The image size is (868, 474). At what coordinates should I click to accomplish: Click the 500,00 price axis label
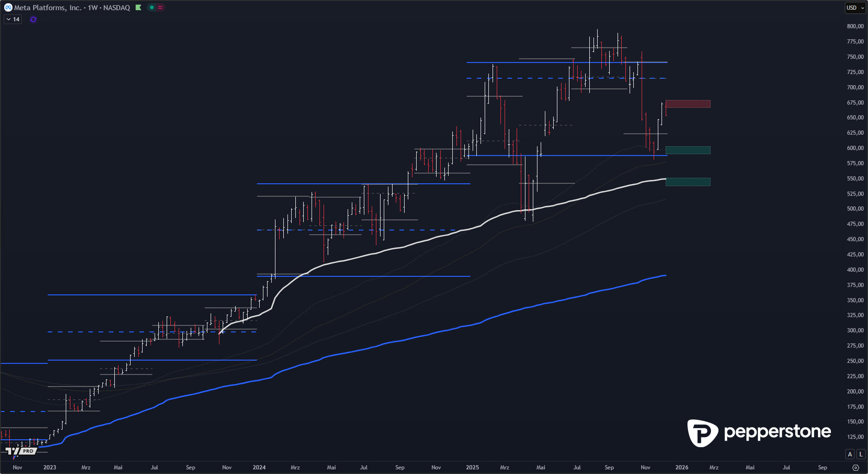pos(856,209)
